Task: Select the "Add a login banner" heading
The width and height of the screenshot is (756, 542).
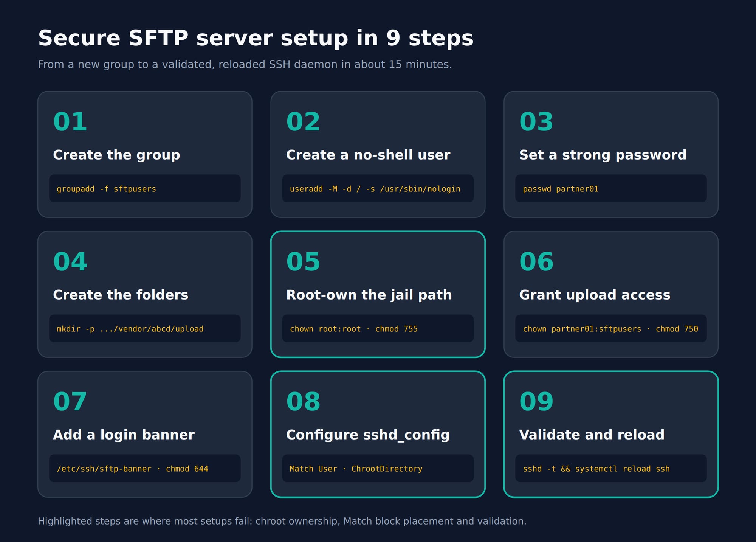Action: (124, 435)
